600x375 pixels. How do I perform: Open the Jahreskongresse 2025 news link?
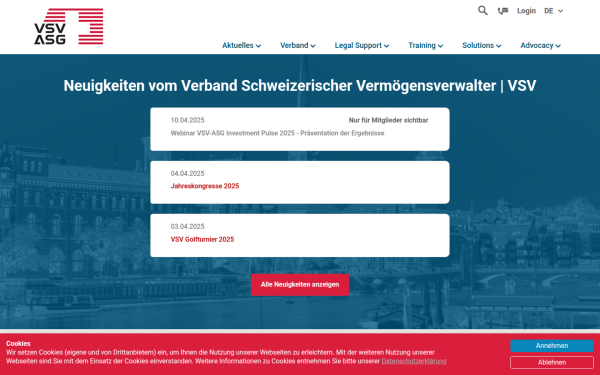(205, 186)
